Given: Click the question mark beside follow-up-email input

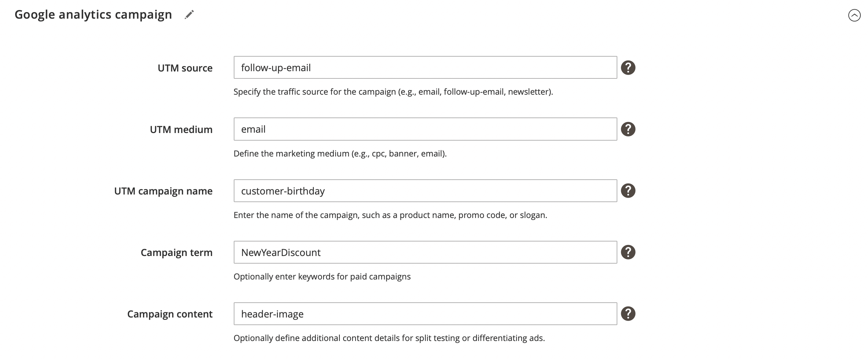Looking at the screenshot, I should pyautogui.click(x=628, y=68).
